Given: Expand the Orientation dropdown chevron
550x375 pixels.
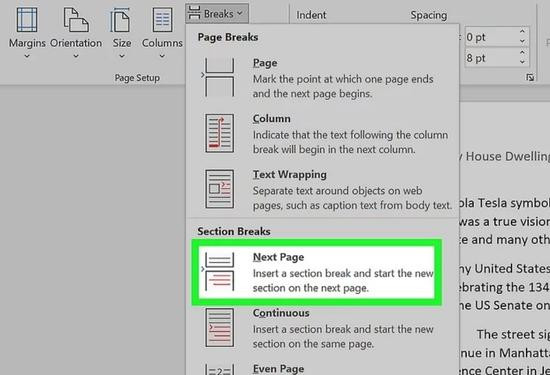Looking at the screenshot, I should [76, 56].
